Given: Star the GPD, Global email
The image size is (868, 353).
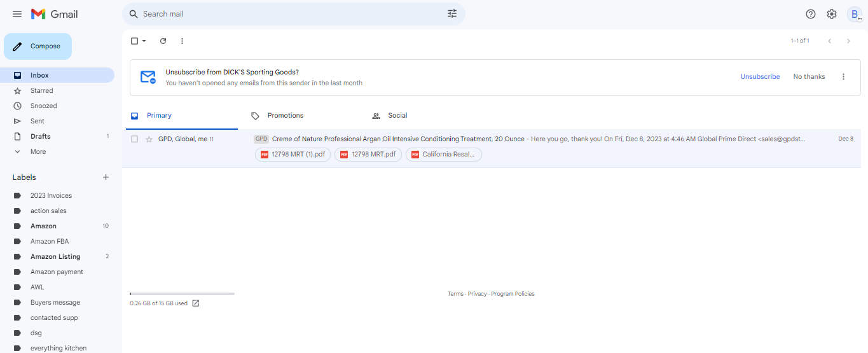Looking at the screenshot, I should 149,139.
